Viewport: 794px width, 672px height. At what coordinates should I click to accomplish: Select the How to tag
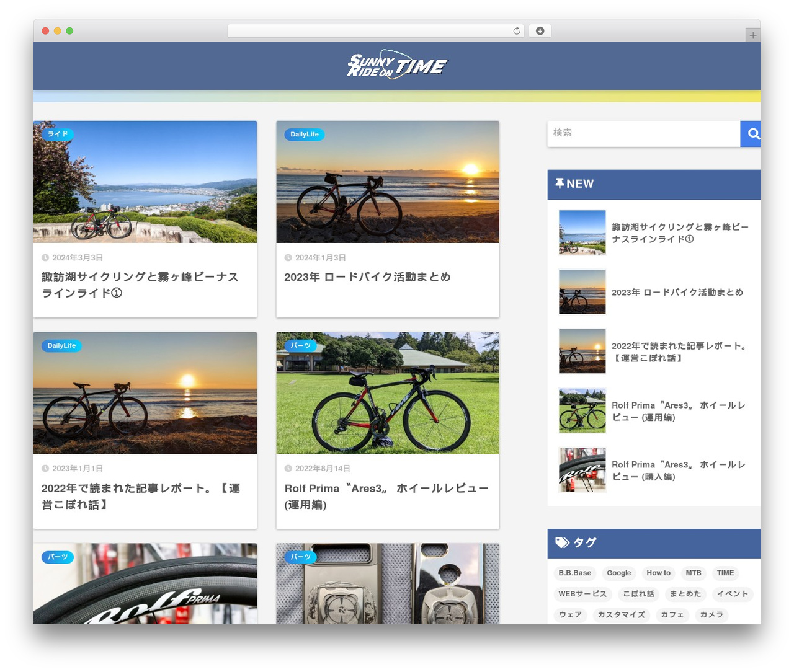click(659, 573)
